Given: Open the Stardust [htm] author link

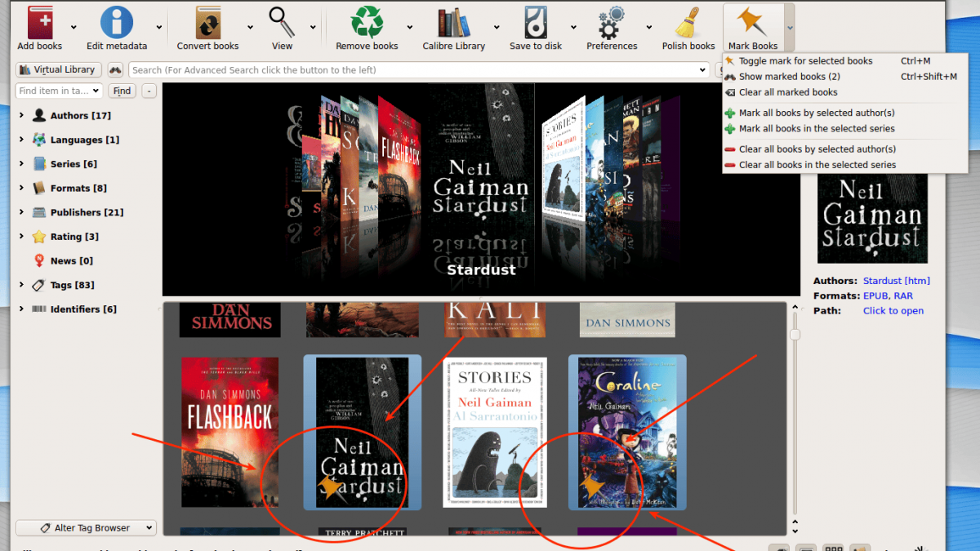Looking at the screenshot, I should tap(896, 281).
